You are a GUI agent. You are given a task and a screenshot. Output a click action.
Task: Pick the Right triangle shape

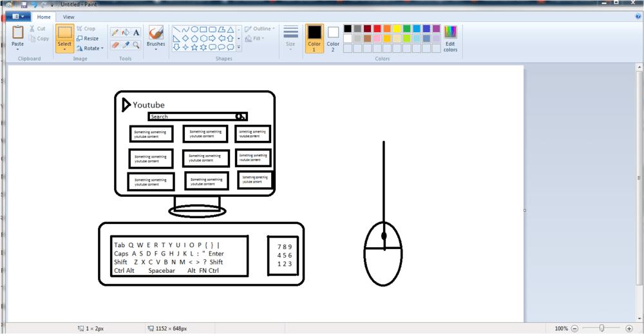pos(176,39)
